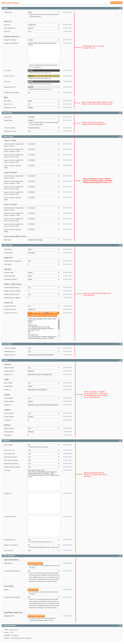Click the Insert Image button

click(34, 315)
